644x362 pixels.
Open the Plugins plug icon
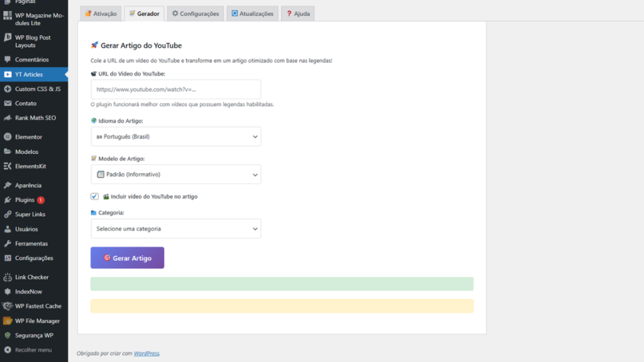(8, 200)
